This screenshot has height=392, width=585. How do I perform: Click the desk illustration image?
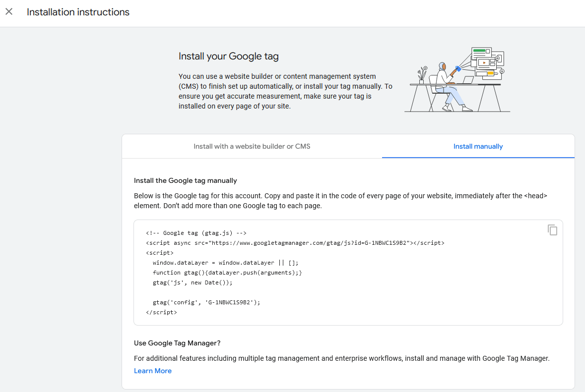456,79
